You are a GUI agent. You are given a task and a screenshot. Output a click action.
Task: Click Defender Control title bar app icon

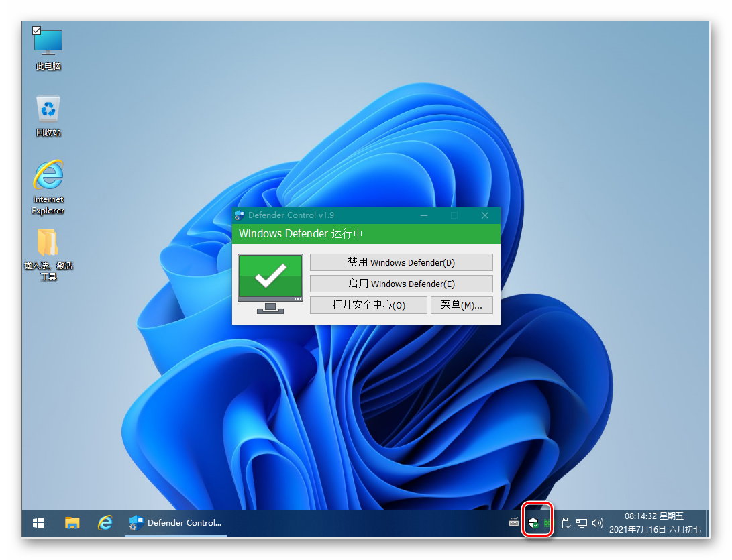(240, 215)
